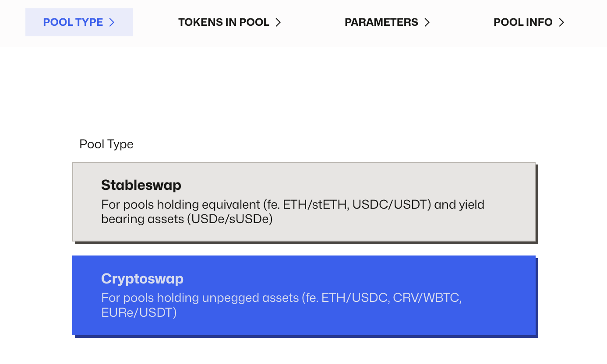Click the USDe/sUSDe text in Stableswap card

point(229,219)
